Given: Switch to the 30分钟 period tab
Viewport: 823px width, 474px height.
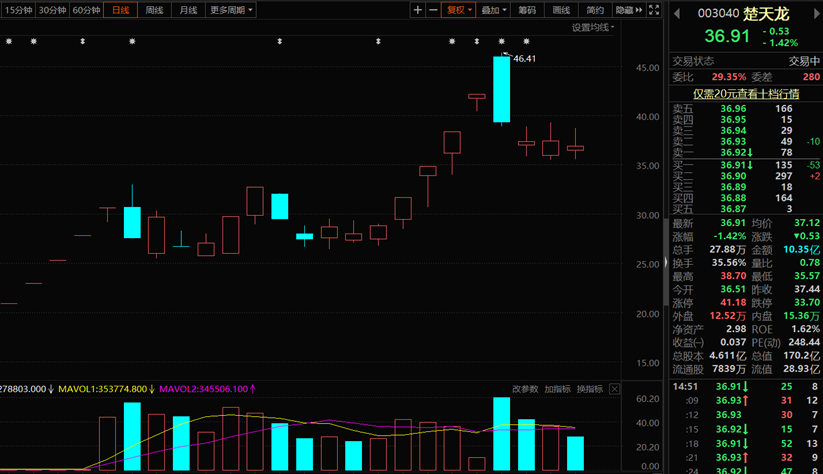Looking at the screenshot, I should point(52,10).
